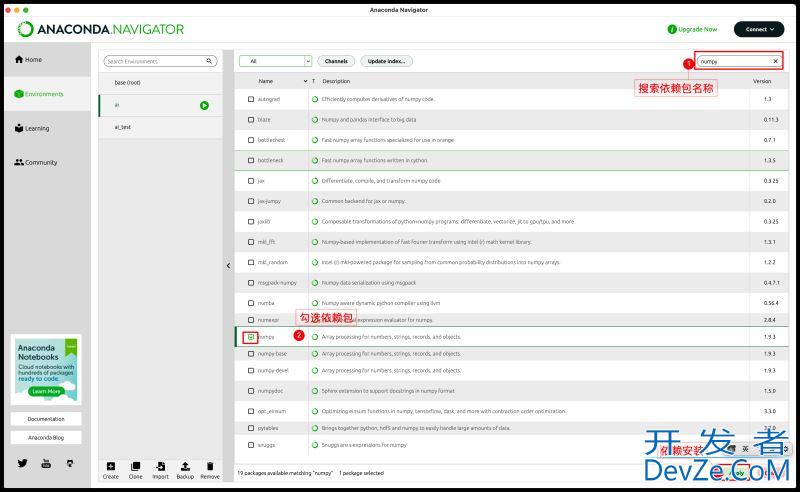800x492 pixels.
Task: Check the jaxlib package checkbox
Action: pos(251,222)
